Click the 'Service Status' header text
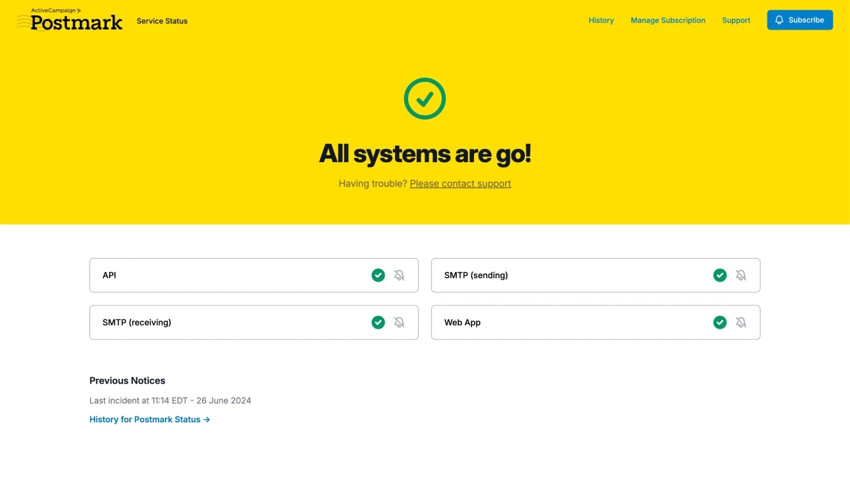850x504 pixels. pyautogui.click(x=162, y=21)
